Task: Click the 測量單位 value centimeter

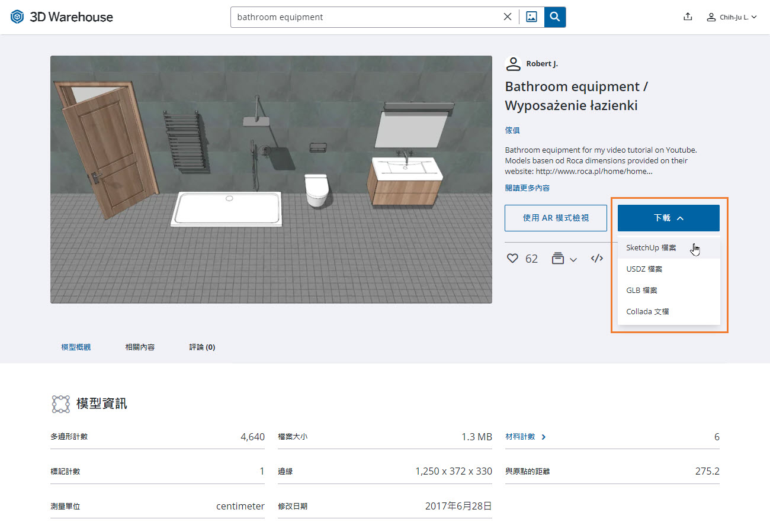Action: click(x=240, y=506)
